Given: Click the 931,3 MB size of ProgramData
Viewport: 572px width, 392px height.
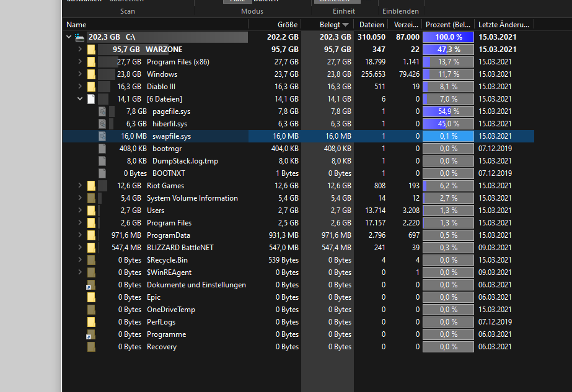Looking at the screenshot, I should (283, 235).
